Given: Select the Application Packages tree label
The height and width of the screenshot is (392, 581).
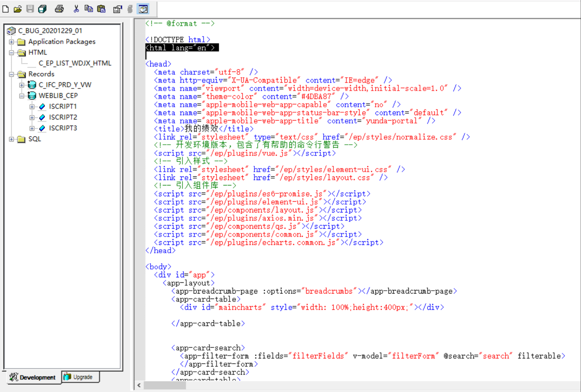Looking at the screenshot, I should point(62,42).
